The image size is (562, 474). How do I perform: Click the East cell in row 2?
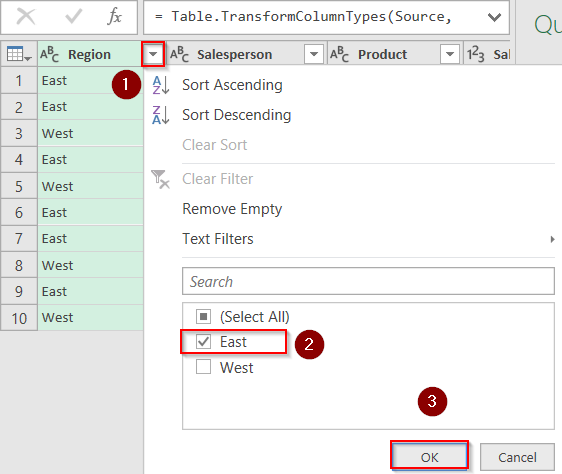[x=90, y=107]
